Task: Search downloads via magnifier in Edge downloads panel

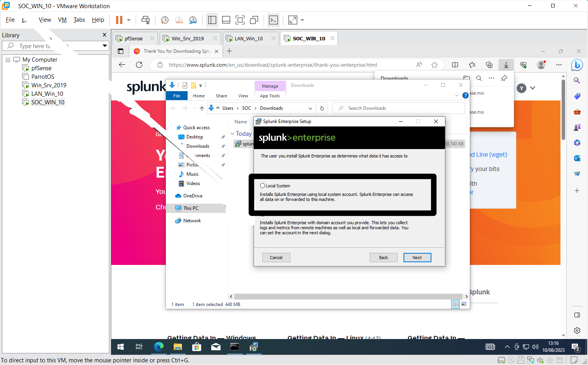Action: [479, 78]
